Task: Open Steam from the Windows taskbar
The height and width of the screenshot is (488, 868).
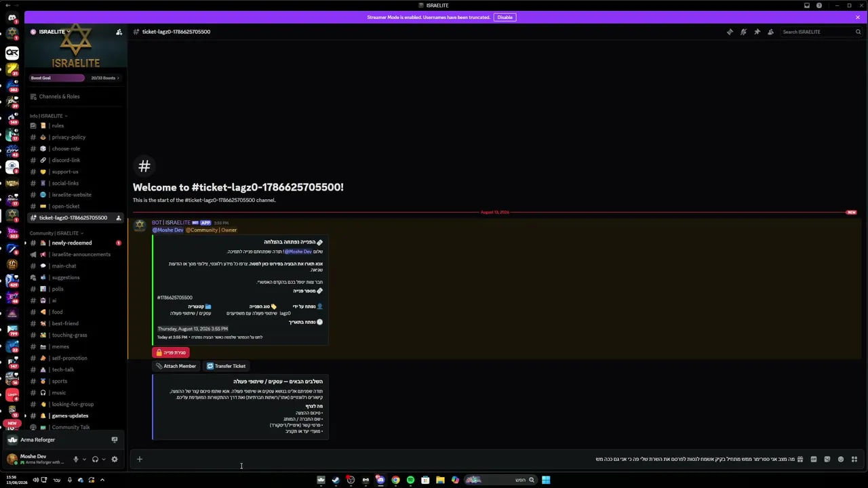Action: (x=336, y=481)
